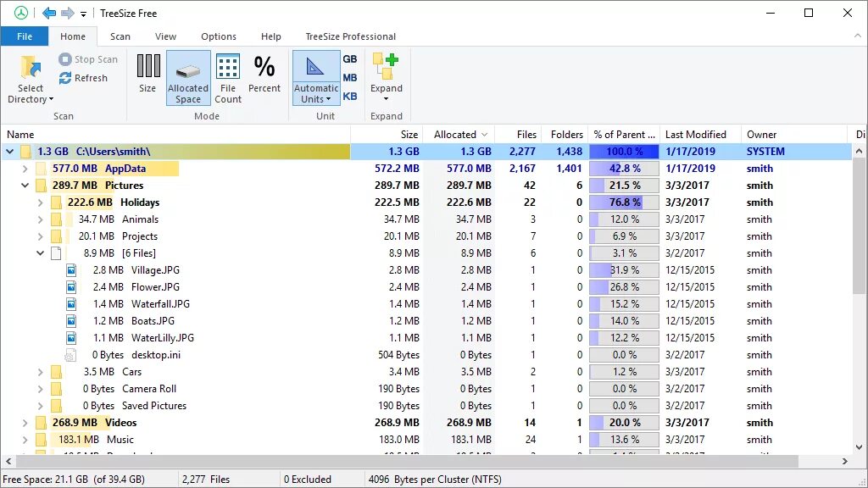Click the Flower.JPG image icon

pos(71,287)
